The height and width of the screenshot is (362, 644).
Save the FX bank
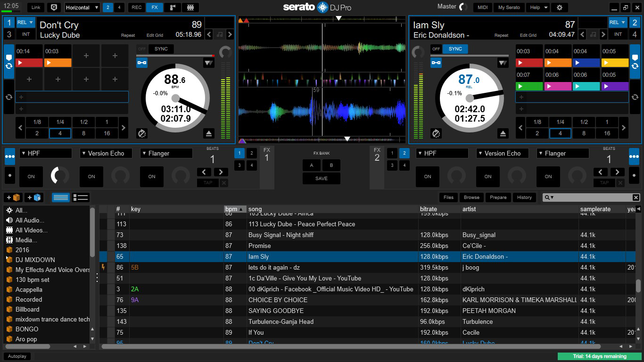coord(322,178)
